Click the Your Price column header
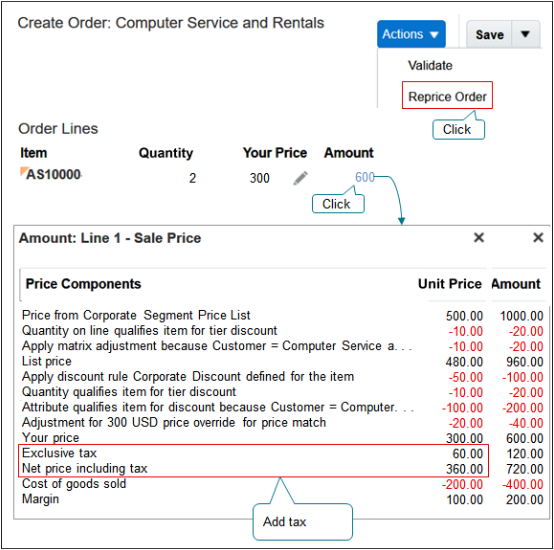This screenshot has height=550, width=554. pos(275,153)
